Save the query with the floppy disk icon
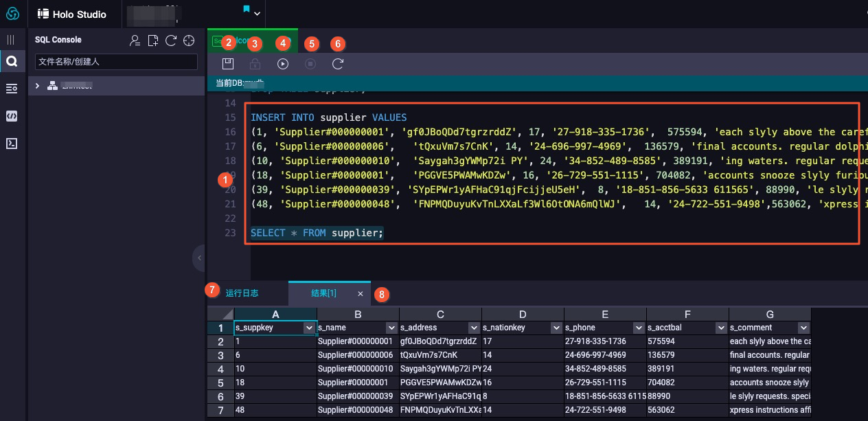Image resolution: width=868 pixels, height=421 pixels. click(x=228, y=64)
